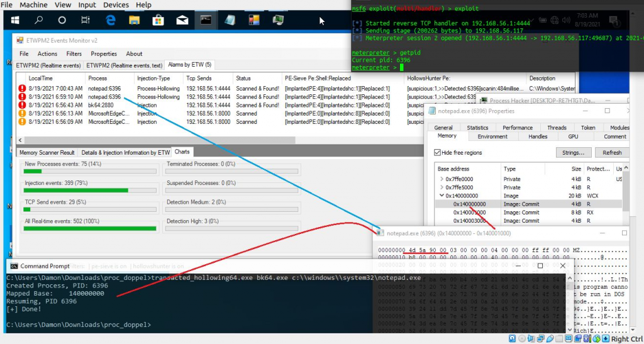Open the Windows Start menu
This screenshot has width=644, height=344.
point(15,20)
